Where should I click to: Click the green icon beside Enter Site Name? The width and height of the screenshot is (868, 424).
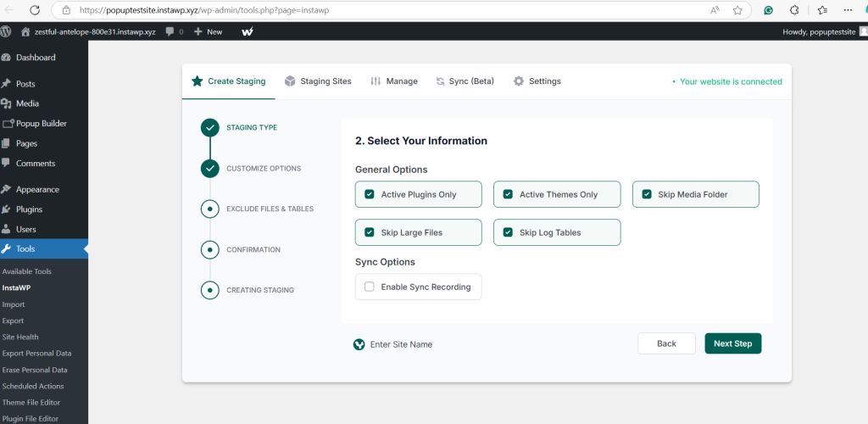coord(359,344)
